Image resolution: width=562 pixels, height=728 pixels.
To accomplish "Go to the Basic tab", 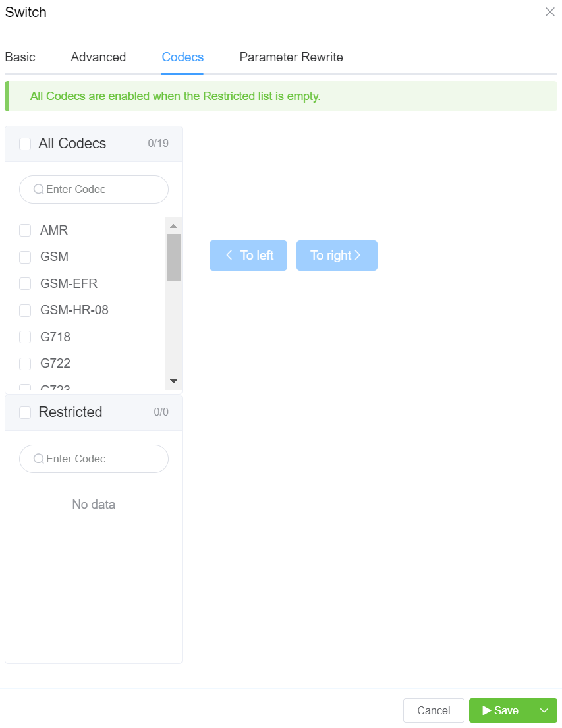I will 20,57.
